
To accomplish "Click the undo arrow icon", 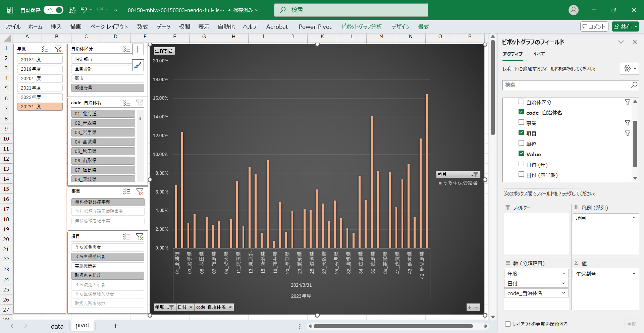I will (x=84, y=10).
